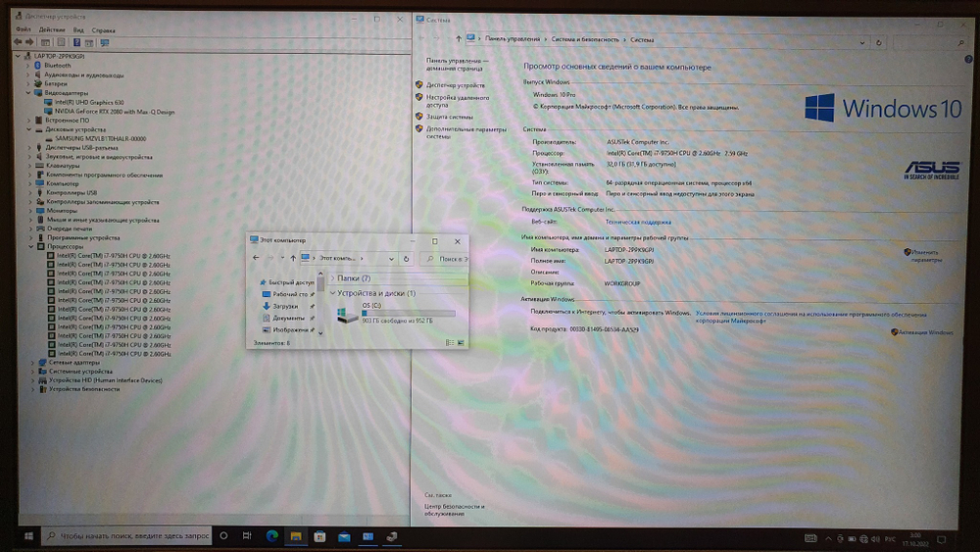
Task: Click the Сетевые адаптеры category icon
Action: (x=42, y=362)
